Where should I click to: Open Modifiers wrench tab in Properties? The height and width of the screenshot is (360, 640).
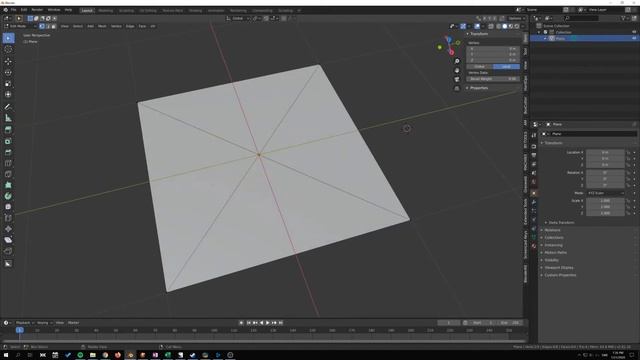pos(534,202)
